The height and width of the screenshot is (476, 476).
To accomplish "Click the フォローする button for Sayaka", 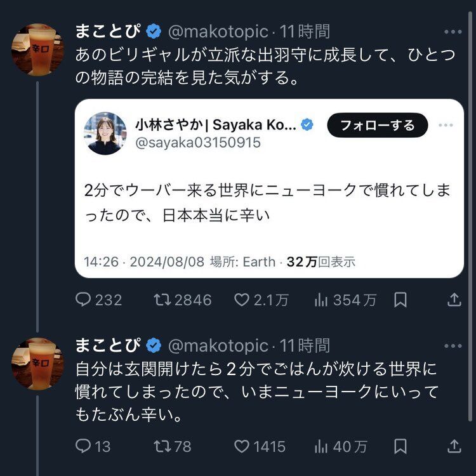I will coord(377,125).
